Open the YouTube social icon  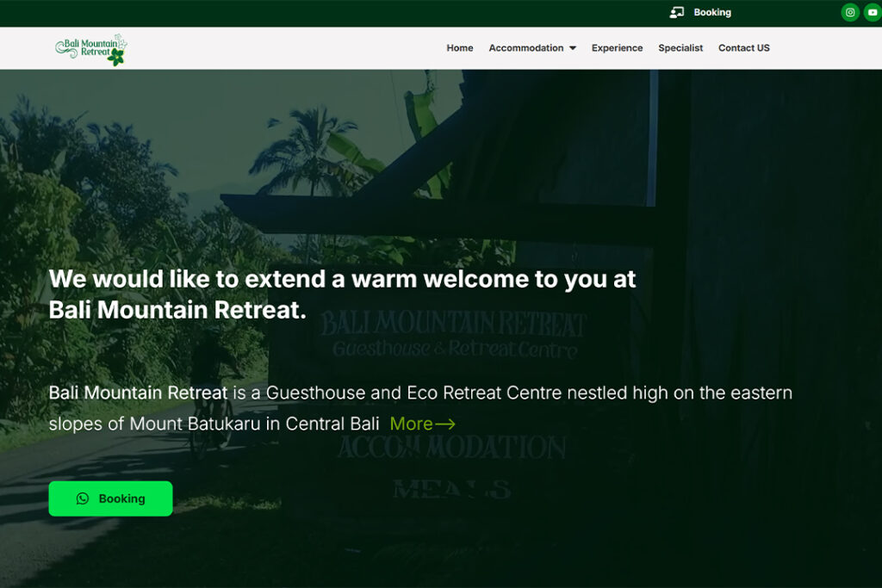click(873, 12)
